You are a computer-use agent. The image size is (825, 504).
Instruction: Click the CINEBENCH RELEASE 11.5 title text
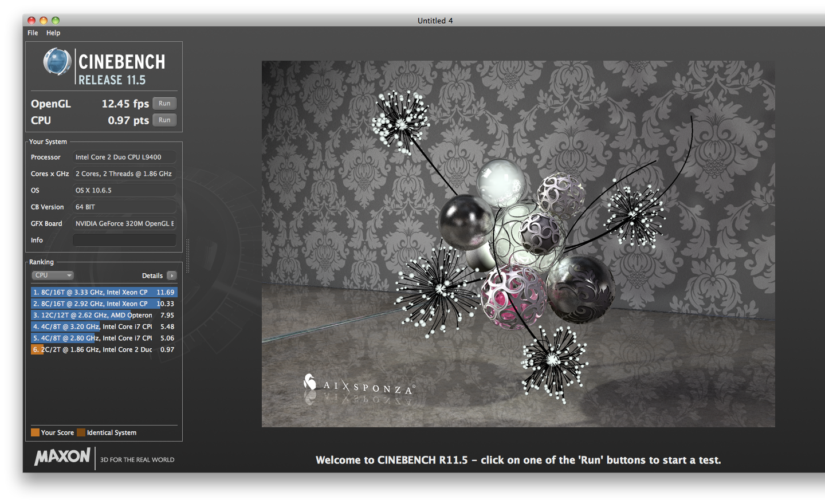(x=122, y=69)
